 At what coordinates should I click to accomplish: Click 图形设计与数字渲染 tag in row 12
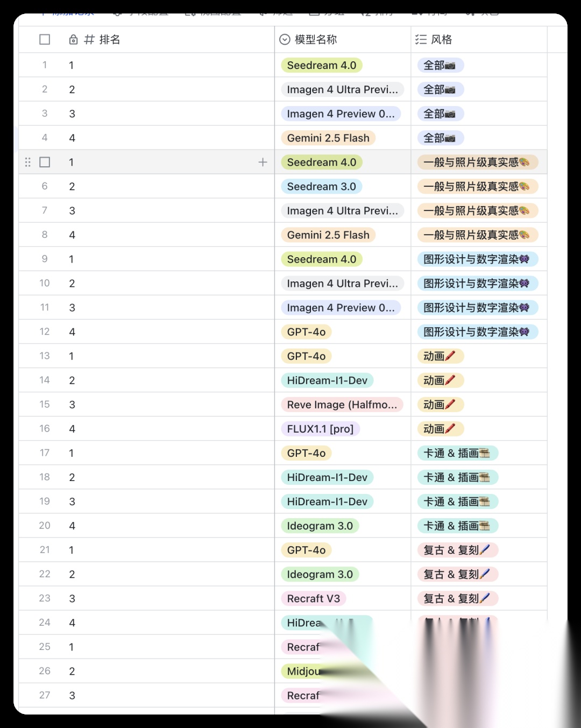tap(478, 331)
